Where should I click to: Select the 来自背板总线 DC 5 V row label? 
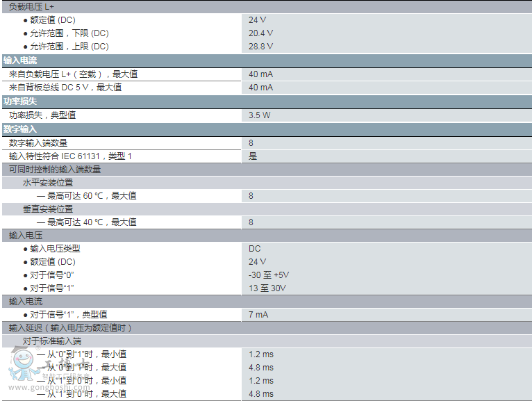65,88
